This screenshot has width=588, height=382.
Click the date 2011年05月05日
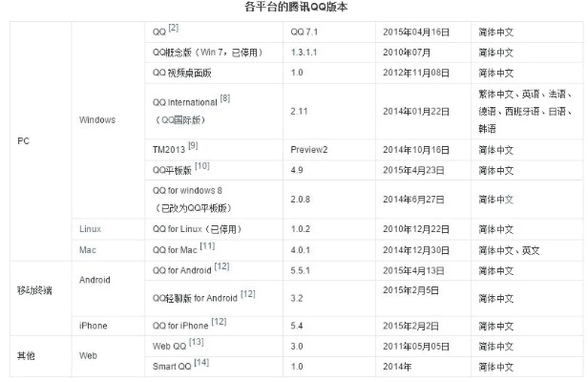(416, 346)
